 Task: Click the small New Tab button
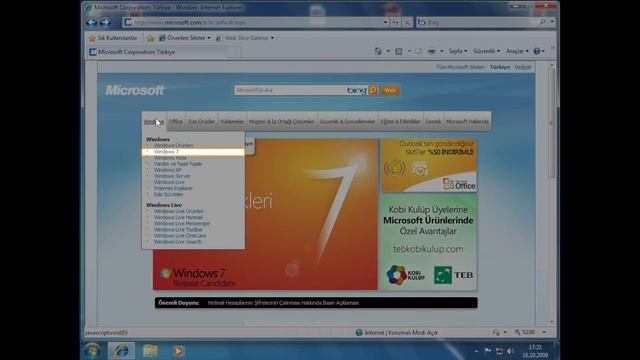click(x=234, y=52)
